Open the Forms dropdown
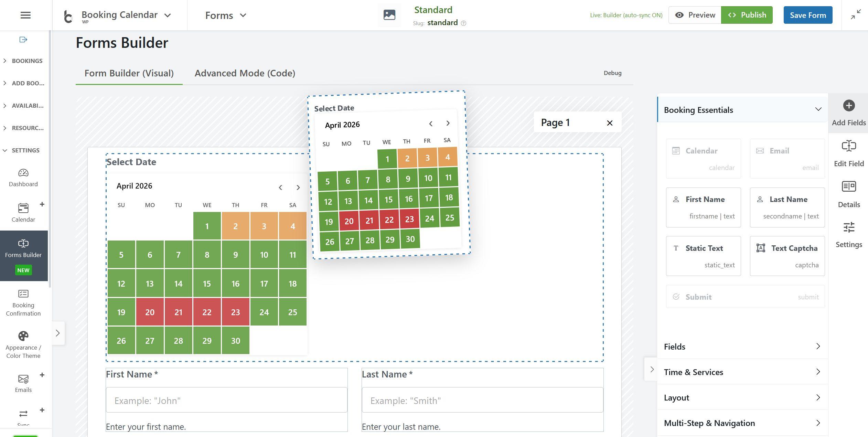 [225, 15]
